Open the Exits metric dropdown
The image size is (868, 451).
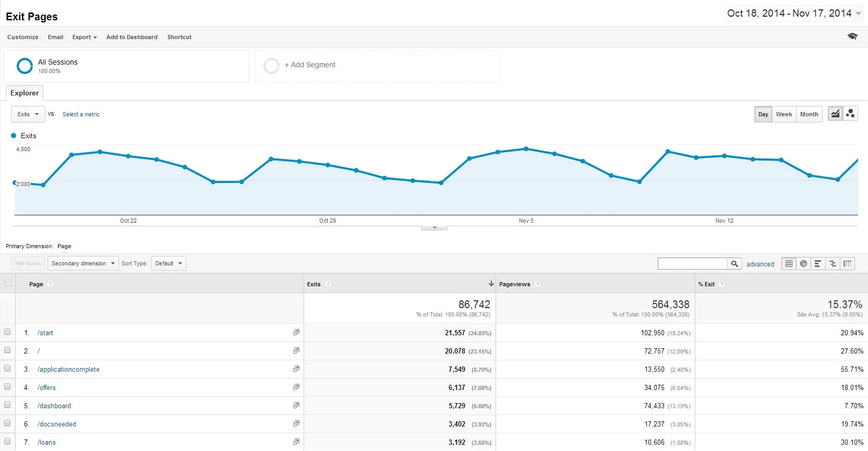tap(28, 114)
